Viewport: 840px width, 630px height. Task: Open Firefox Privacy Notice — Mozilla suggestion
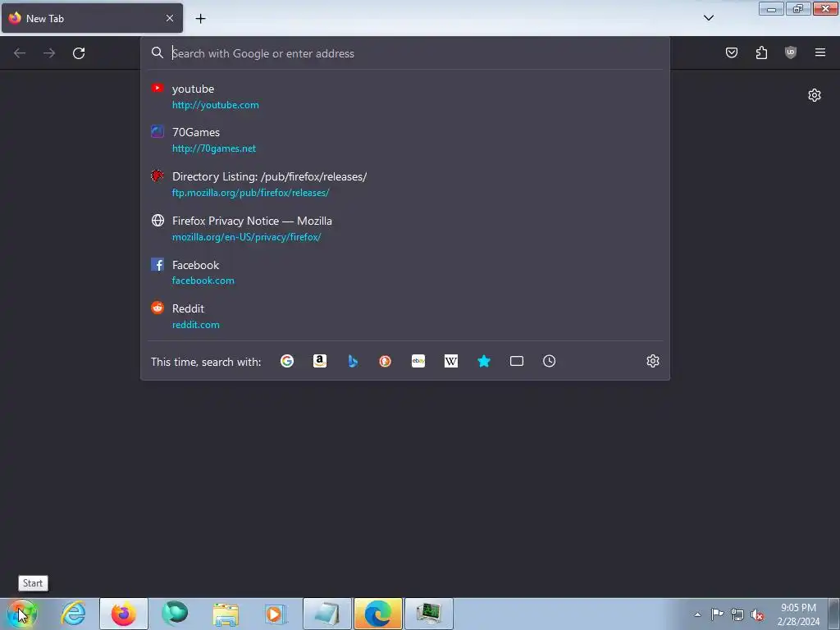click(x=405, y=228)
